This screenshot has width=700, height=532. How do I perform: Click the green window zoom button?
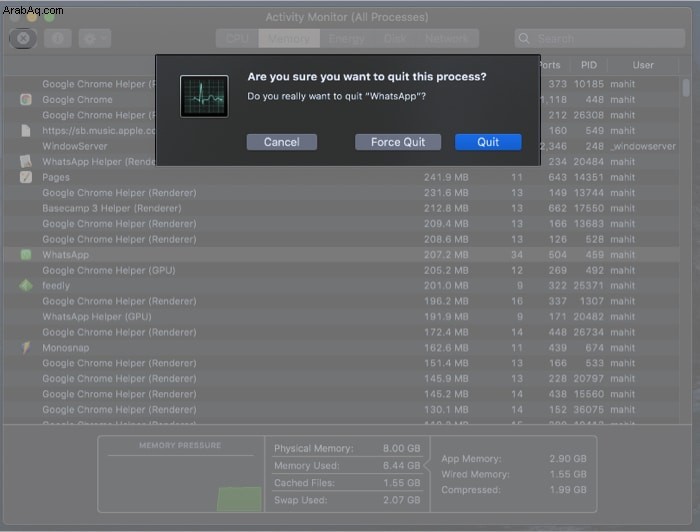49,17
